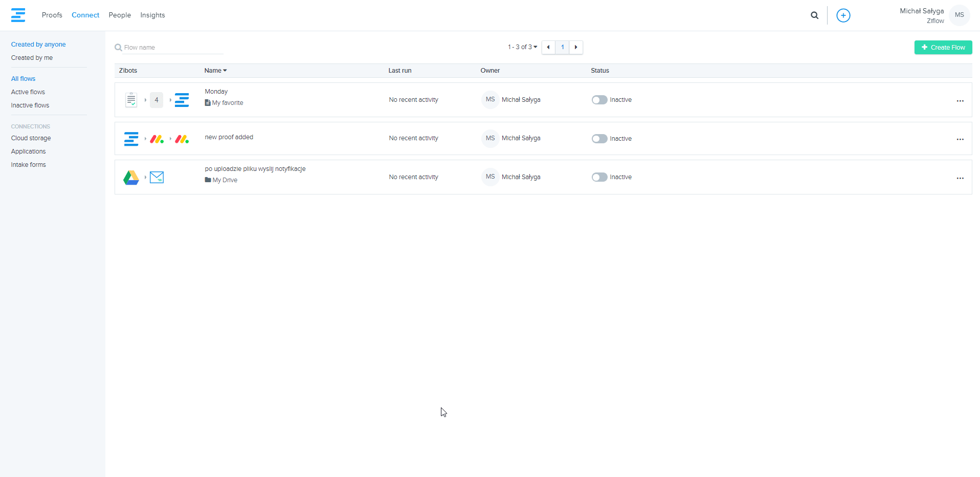The image size is (980, 477).
Task: Click the intake form clipboard icon
Action: tap(131, 100)
